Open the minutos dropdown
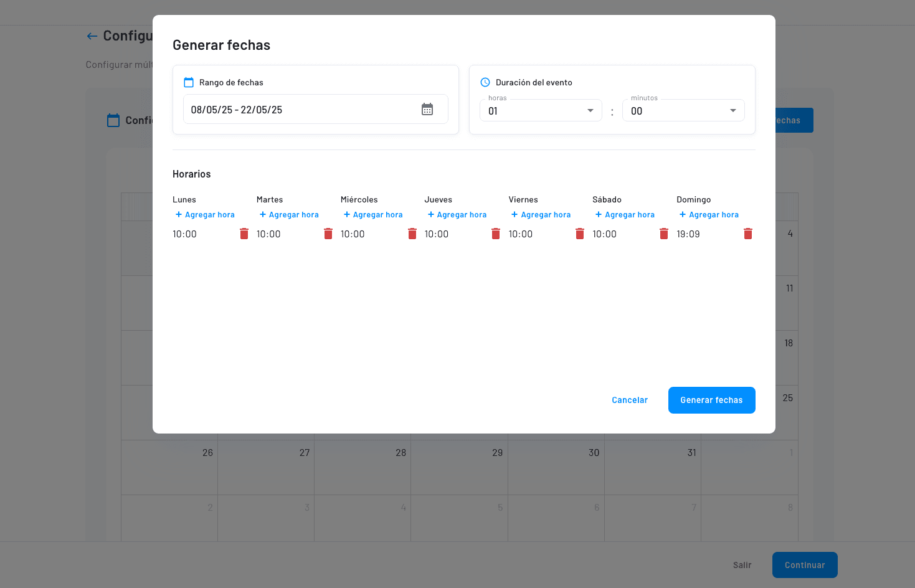The width and height of the screenshot is (915, 588). coord(683,110)
